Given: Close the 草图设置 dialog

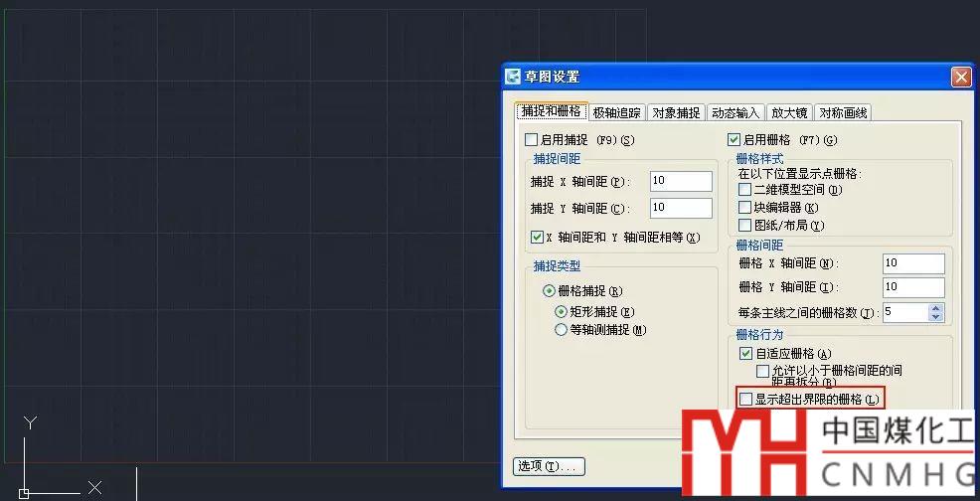Looking at the screenshot, I should click(x=960, y=77).
